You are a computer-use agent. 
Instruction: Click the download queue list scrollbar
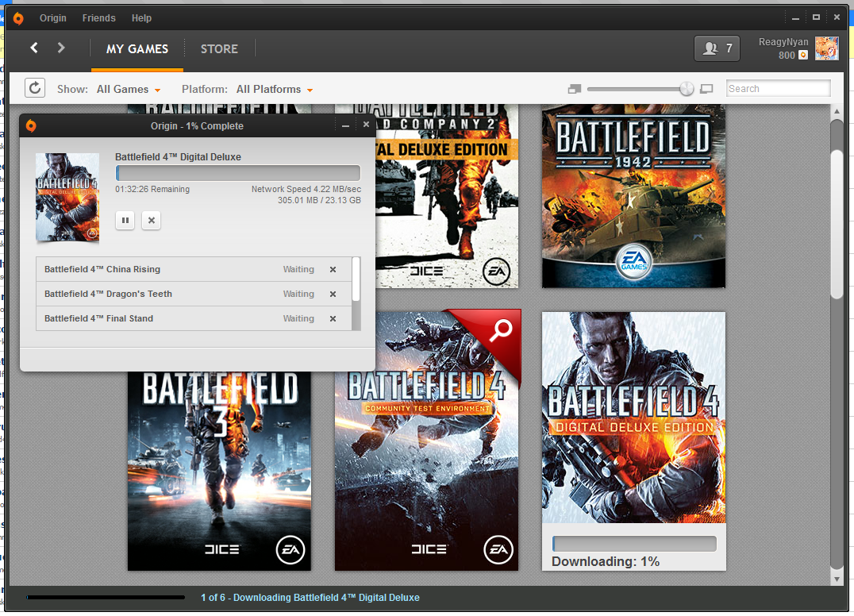(356, 279)
